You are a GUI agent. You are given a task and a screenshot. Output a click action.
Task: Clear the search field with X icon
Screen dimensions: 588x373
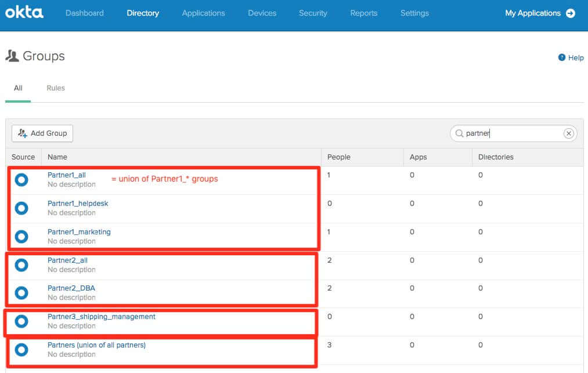click(569, 133)
